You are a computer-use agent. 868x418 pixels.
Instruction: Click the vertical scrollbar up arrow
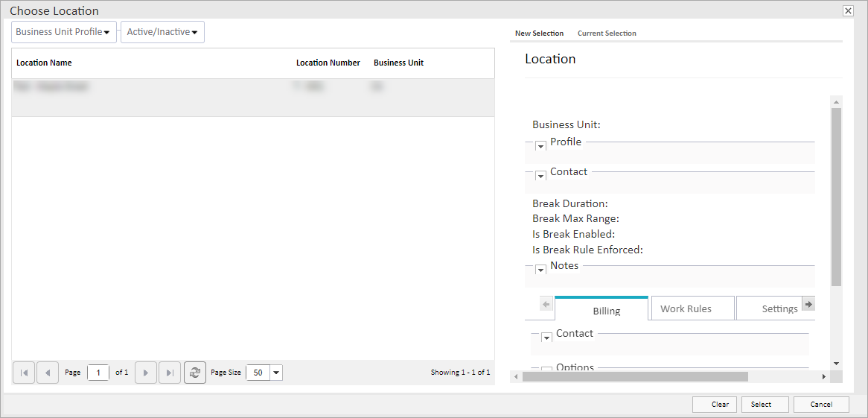pyautogui.click(x=836, y=102)
